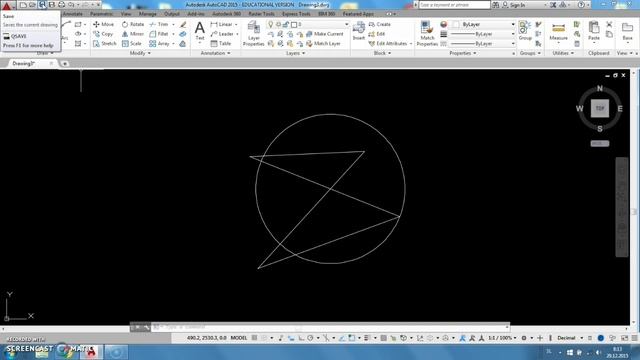This screenshot has width=640, height=360.
Task: Open Layer Properties manager
Action: click(253, 33)
